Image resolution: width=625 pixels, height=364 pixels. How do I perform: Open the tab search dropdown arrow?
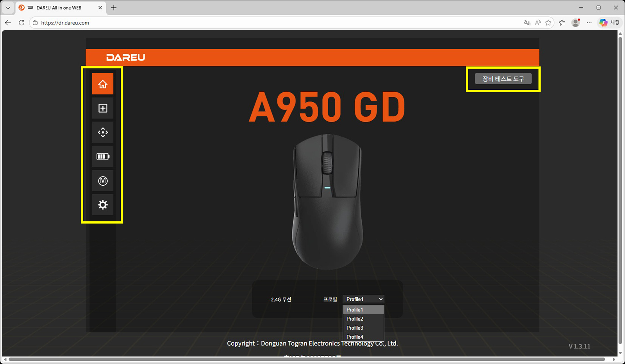[x=8, y=7]
